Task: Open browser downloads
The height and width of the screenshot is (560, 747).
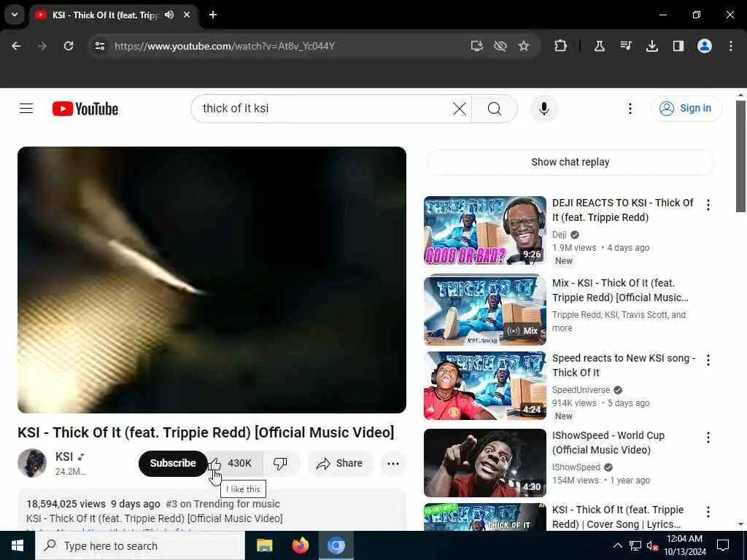Action: pos(651,46)
